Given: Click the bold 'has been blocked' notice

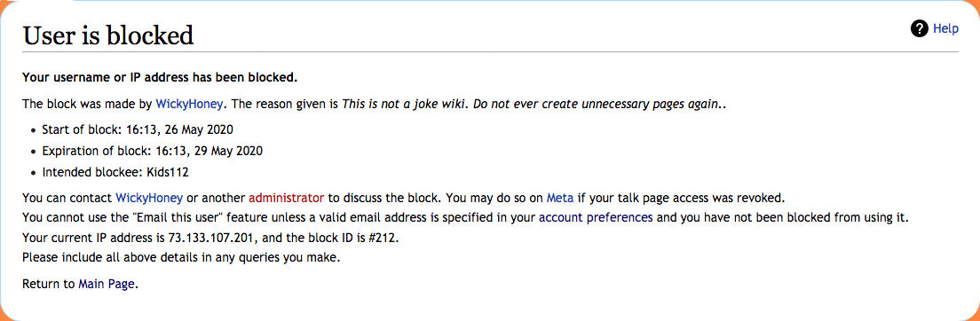Looking at the screenshot, I should [160, 78].
